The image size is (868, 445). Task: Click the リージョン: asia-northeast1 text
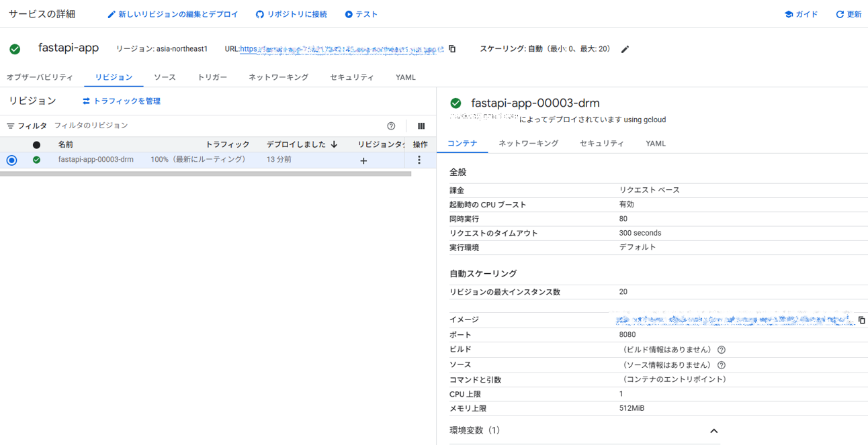(162, 49)
